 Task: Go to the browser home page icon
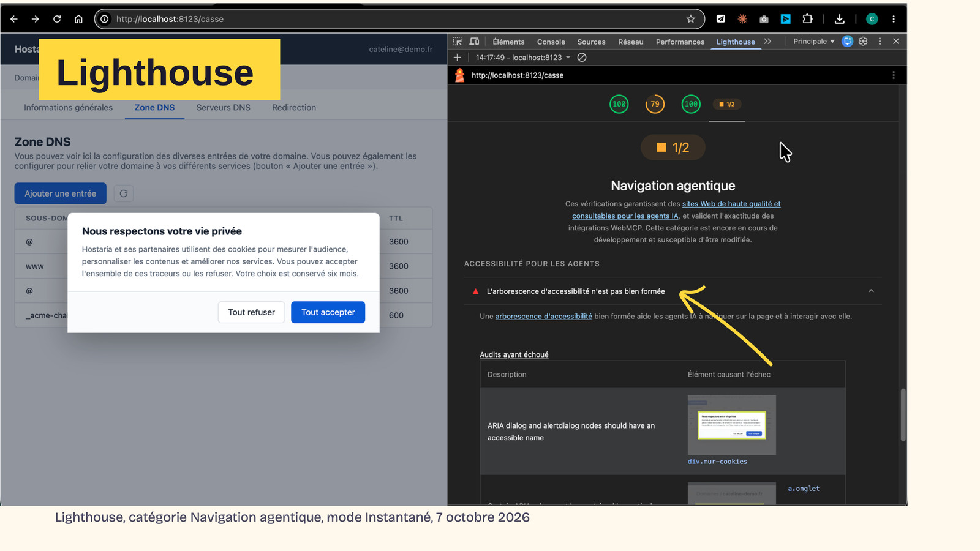click(x=78, y=19)
